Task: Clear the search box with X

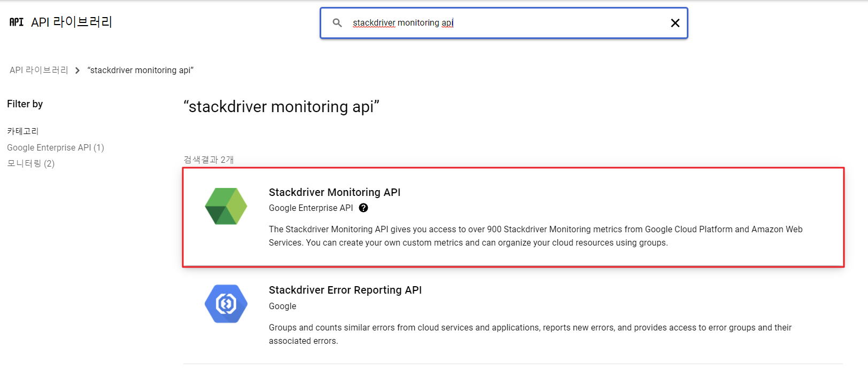Action: pyautogui.click(x=675, y=23)
